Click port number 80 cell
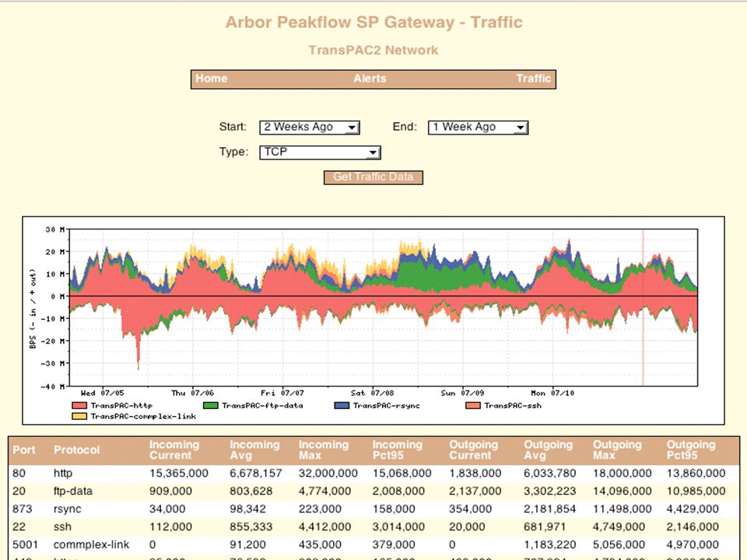The height and width of the screenshot is (560, 747). (x=19, y=474)
